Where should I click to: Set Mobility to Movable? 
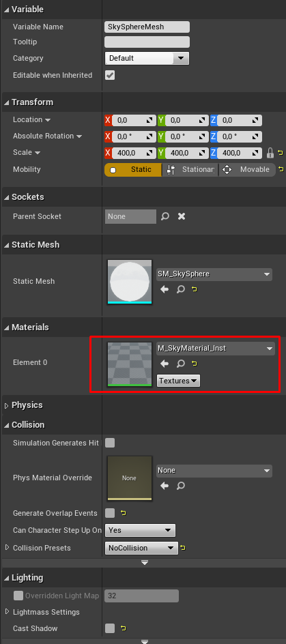[247, 169]
